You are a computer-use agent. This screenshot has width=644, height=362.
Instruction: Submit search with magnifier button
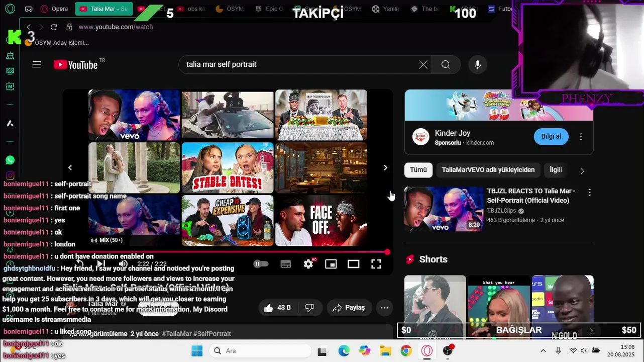[x=446, y=64]
